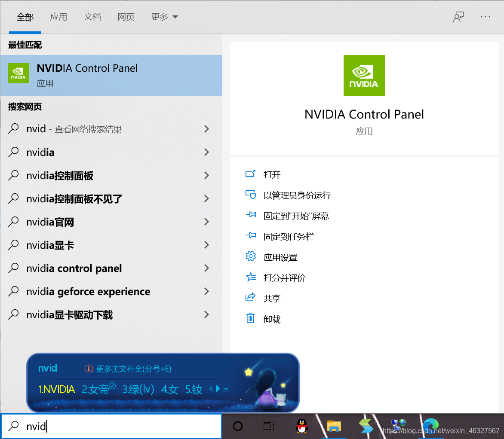Choose 以管理员身份运行
Image resolution: width=504 pixels, height=439 pixels.
[x=297, y=195]
